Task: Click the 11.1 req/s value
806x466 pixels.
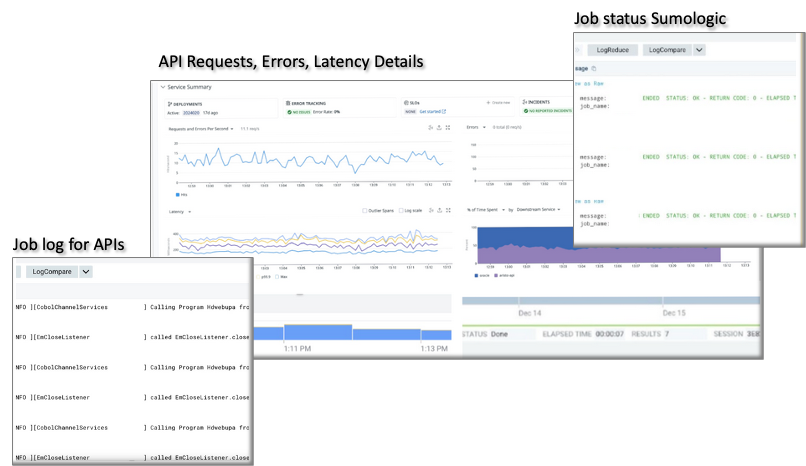Action: click(x=250, y=129)
